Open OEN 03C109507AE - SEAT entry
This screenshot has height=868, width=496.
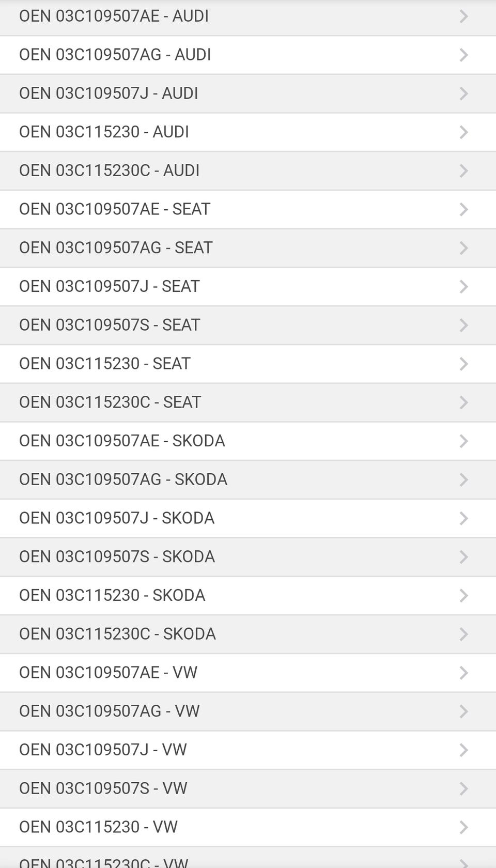tap(115, 209)
